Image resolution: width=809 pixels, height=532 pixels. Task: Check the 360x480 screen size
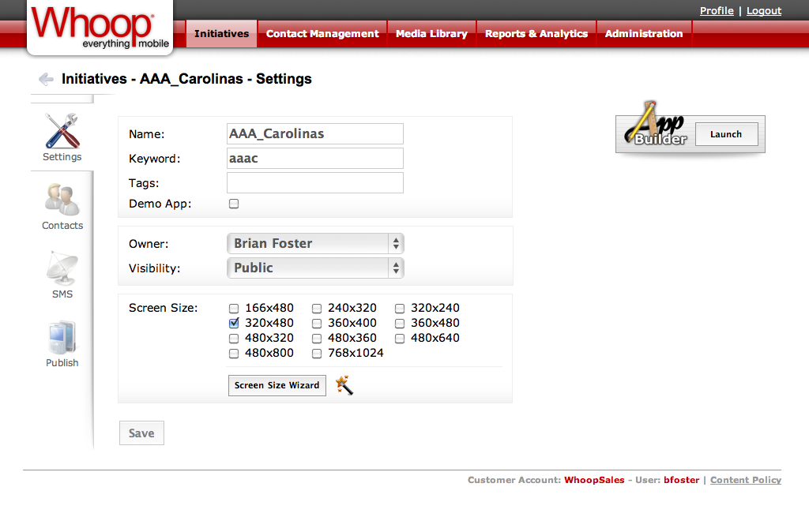(x=400, y=323)
